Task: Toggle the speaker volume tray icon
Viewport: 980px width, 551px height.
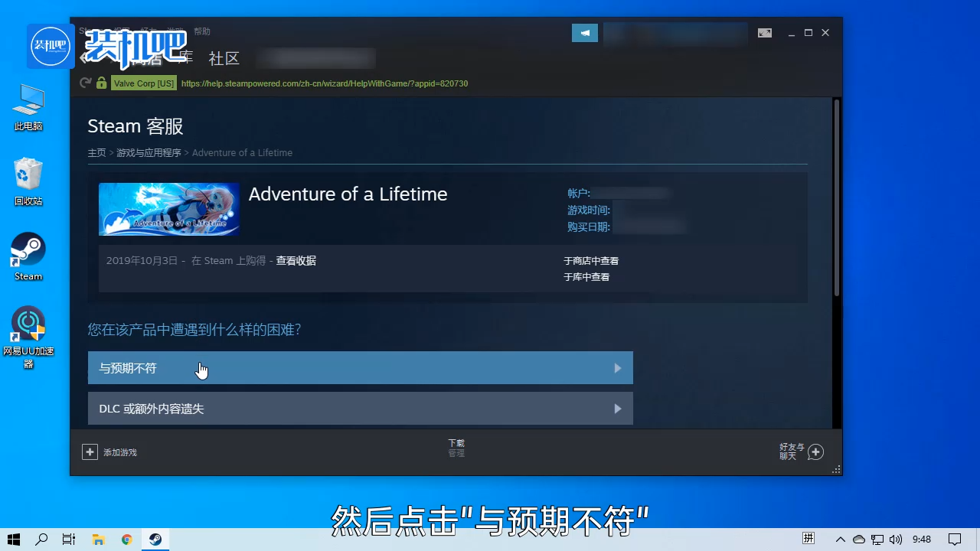Action: tap(896, 539)
